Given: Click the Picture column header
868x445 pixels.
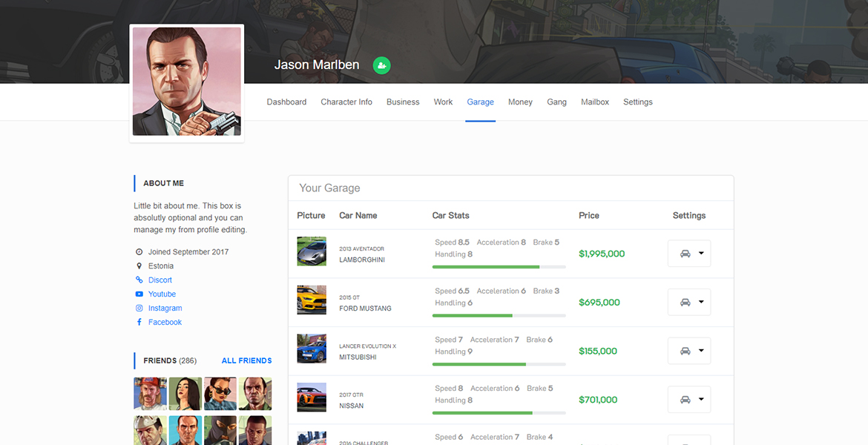Looking at the screenshot, I should 311,215.
